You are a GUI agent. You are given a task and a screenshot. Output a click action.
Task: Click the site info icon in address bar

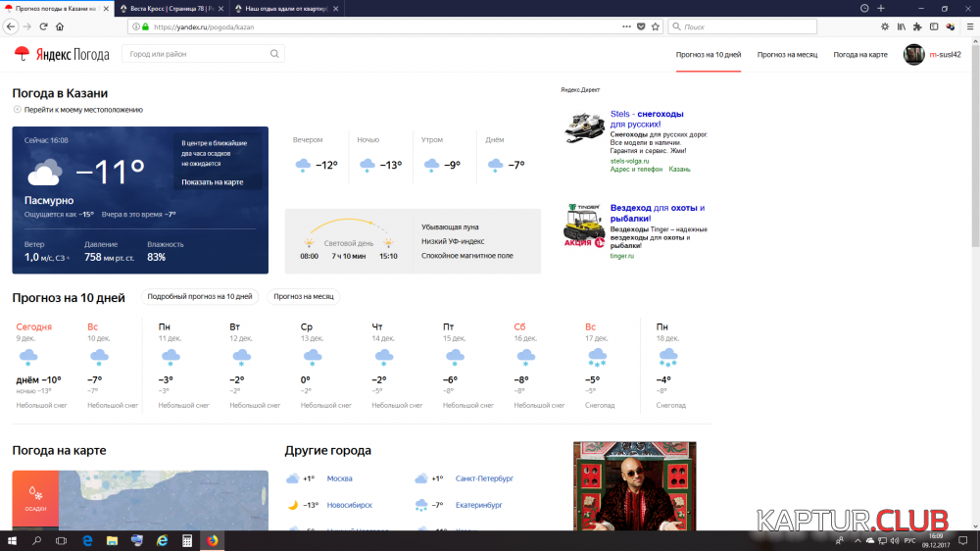tap(135, 26)
